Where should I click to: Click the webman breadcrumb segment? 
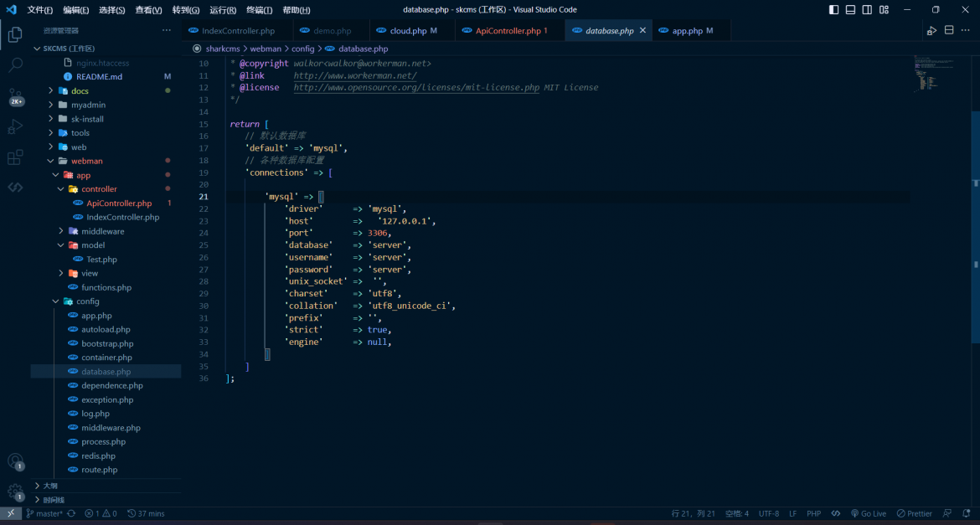point(266,49)
